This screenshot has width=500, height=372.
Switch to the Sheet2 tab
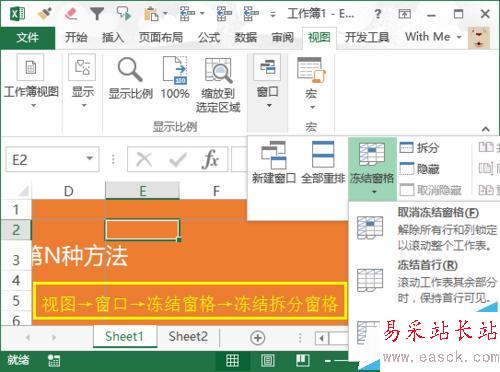[188, 336]
